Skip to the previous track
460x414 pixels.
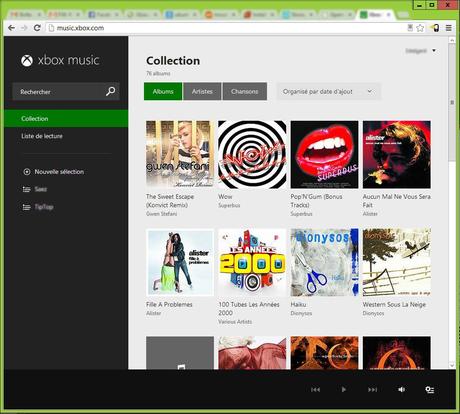[x=315, y=389]
